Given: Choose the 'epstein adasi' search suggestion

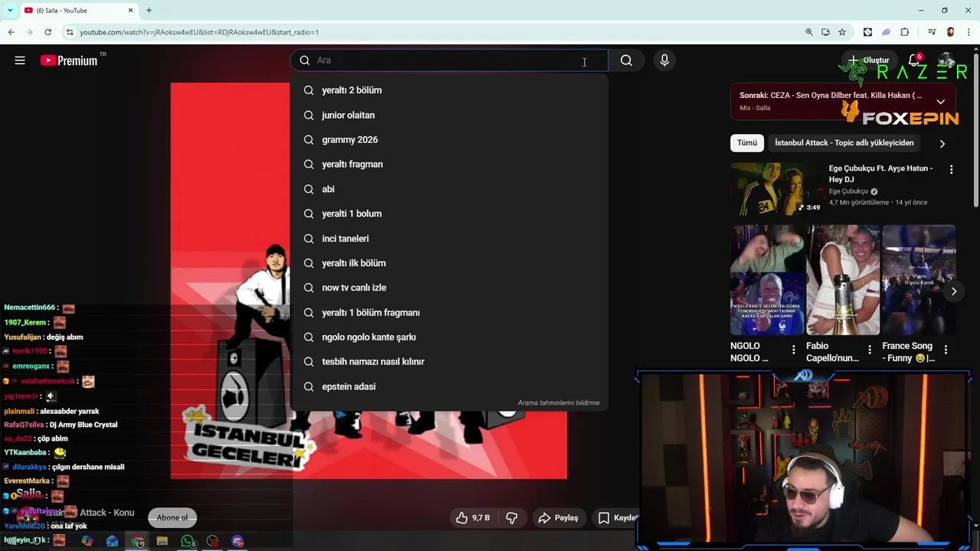Looking at the screenshot, I should click(x=449, y=386).
